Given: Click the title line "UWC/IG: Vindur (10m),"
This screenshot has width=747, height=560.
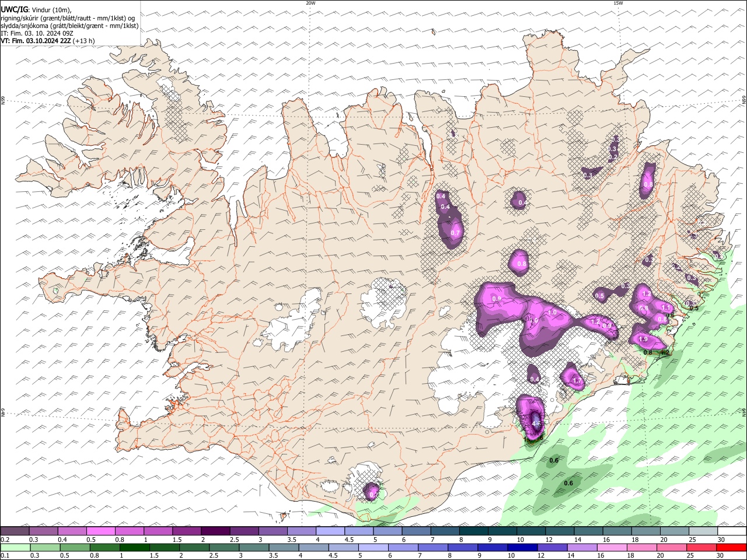Looking at the screenshot, I should pyautogui.click(x=36, y=9).
